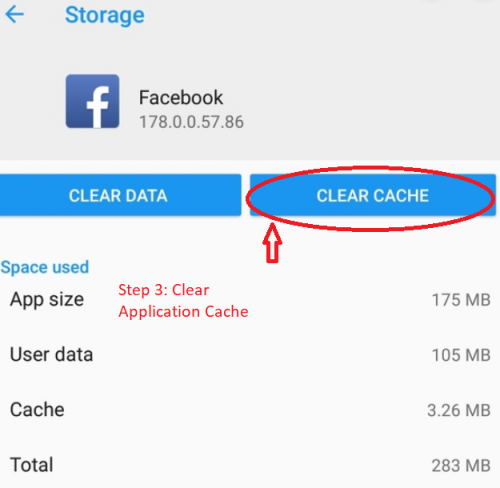Tap the 175 MB app size value

[x=461, y=300]
